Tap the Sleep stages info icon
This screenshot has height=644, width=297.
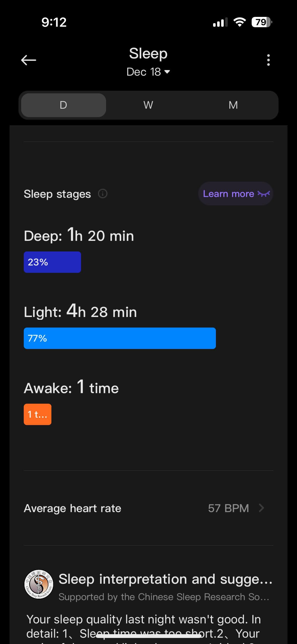(103, 194)
